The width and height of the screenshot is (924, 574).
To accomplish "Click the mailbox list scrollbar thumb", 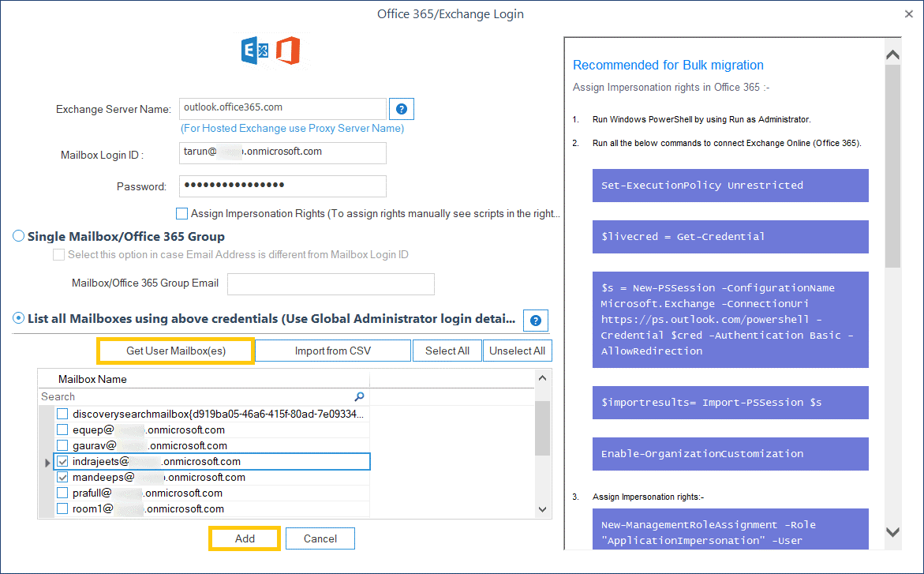I will 543,428.
